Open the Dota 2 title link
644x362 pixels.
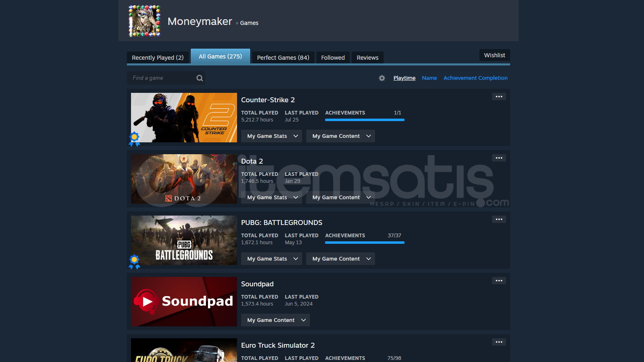tap(252, 161)
